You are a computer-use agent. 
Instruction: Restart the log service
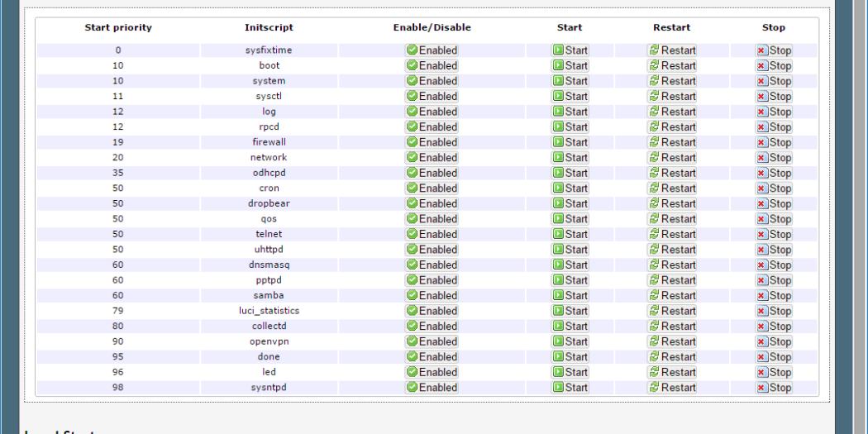click(671, 112)
